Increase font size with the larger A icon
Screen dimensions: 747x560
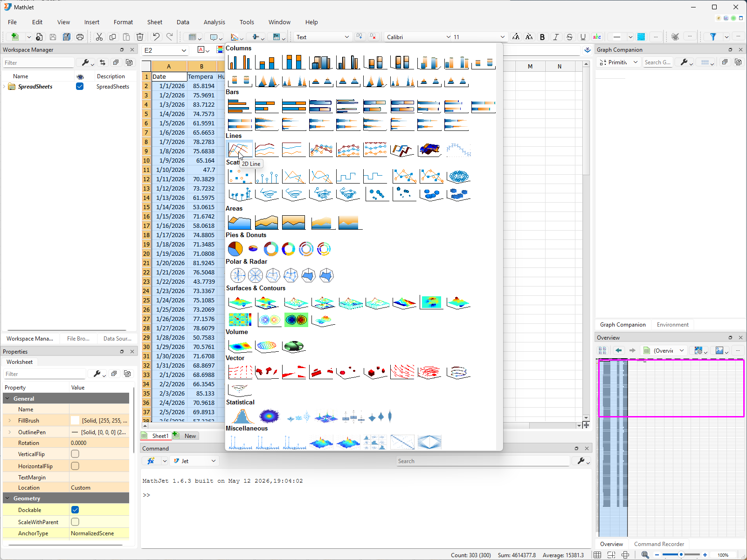coord(516,37)
